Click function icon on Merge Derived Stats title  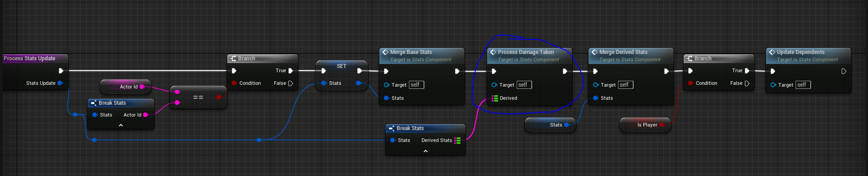pos(595,52)
